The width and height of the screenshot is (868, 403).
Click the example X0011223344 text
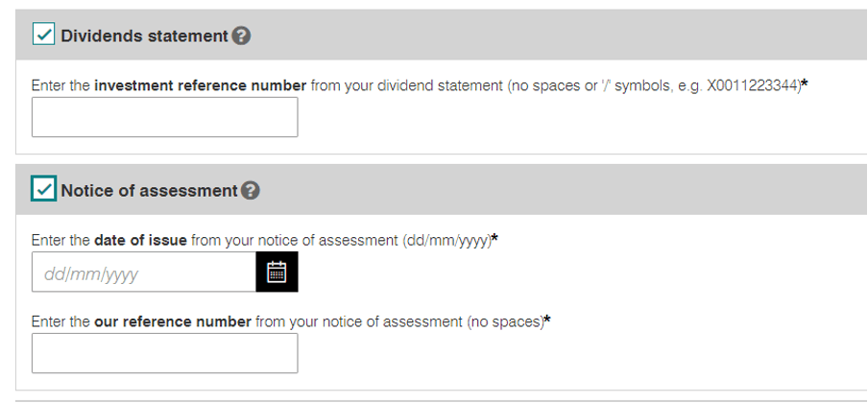[x=754, y=85]
